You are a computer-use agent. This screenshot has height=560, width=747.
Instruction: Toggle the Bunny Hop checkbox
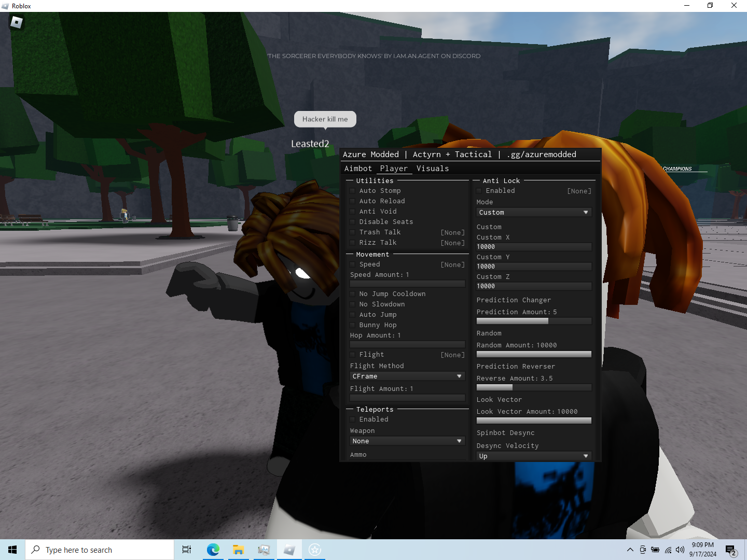[353, 325]
